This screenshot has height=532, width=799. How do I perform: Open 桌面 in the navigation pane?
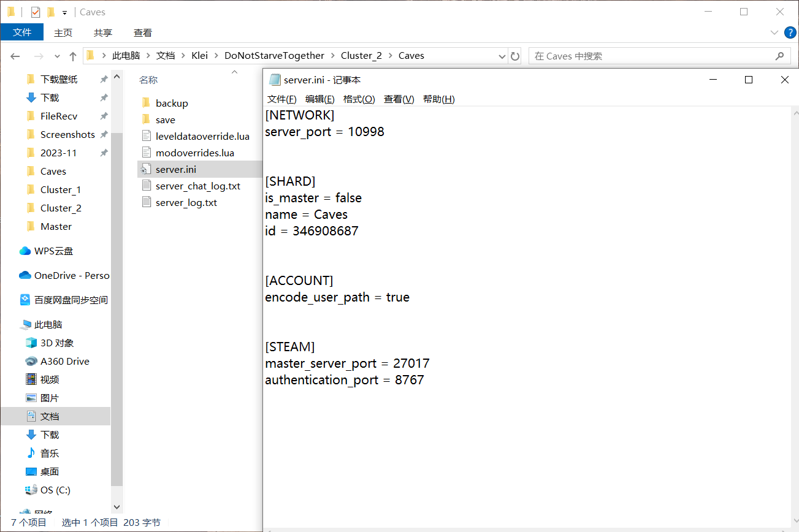click(50, 471)
